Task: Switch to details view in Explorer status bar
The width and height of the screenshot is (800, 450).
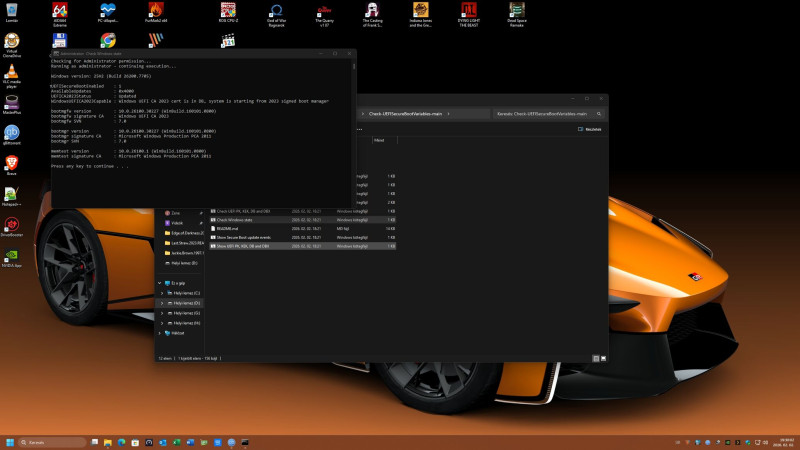Action: coord(595,357)
